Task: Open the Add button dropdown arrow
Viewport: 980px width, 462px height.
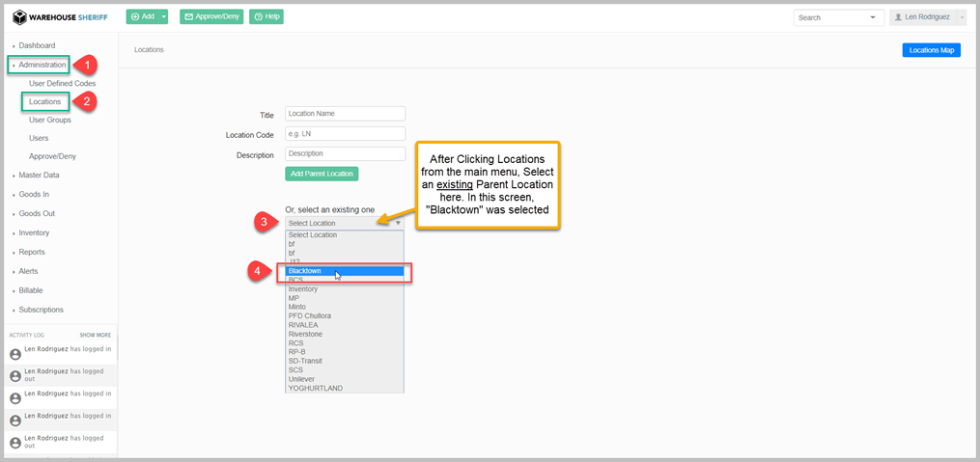Action: [164, 16]
